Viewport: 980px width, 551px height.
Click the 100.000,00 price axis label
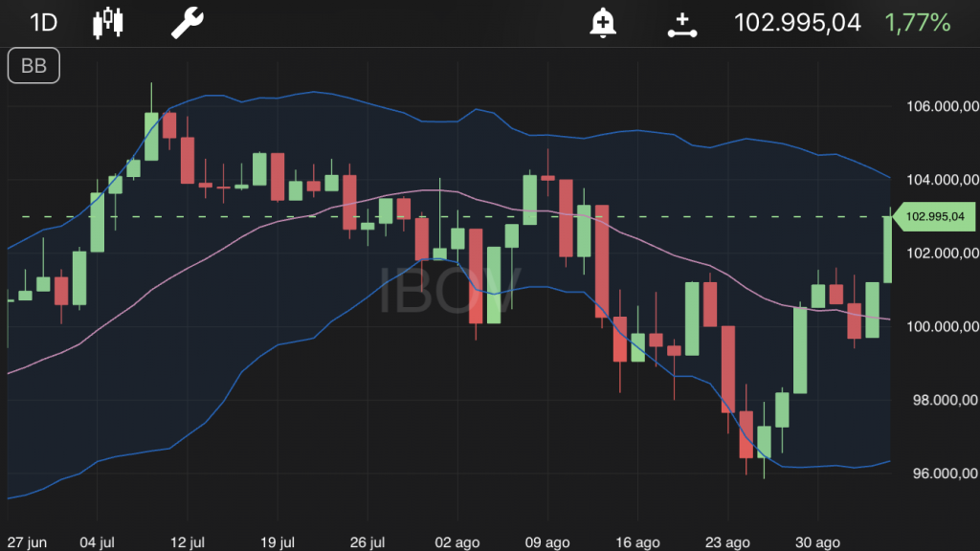click(943, 327)
